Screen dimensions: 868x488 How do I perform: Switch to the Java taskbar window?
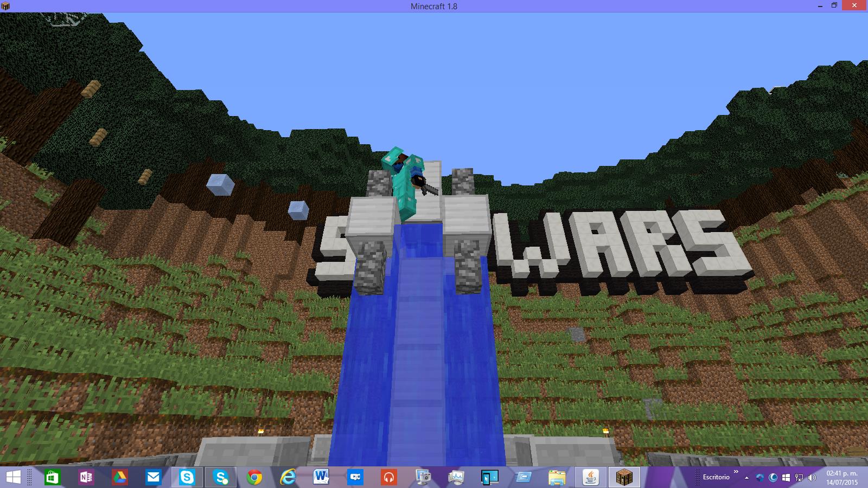pyautogui.click(x=591, y=477)
